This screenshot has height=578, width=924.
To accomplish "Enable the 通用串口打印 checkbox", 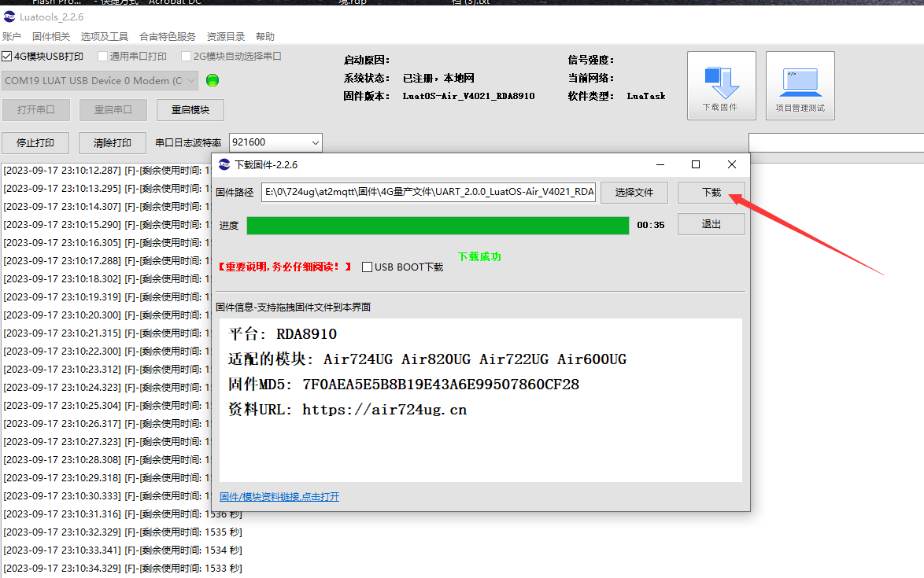I will pos(102,57).
